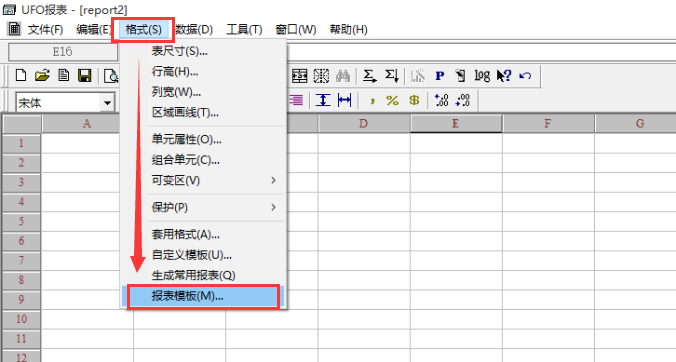Choose 单元属性(O)... from the menu
Viewport: 676px width, 362px height.
point(214,140)
